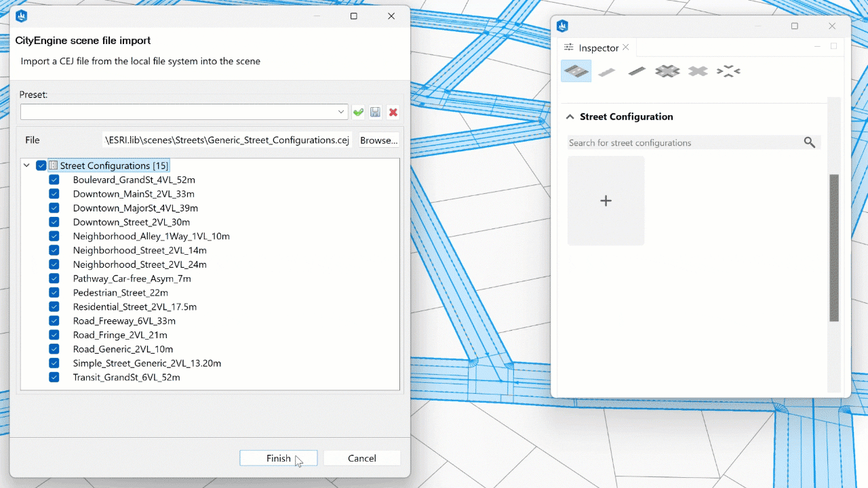Toggle the Downtown_Street_2VL_30m checkbox
The height and width of the screenshot is (488, 868).
54,222
